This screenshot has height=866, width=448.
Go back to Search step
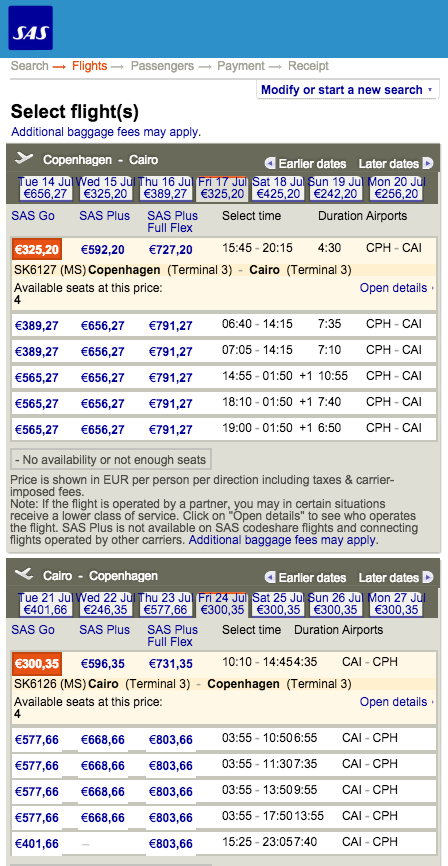click(x=30, y=66)
